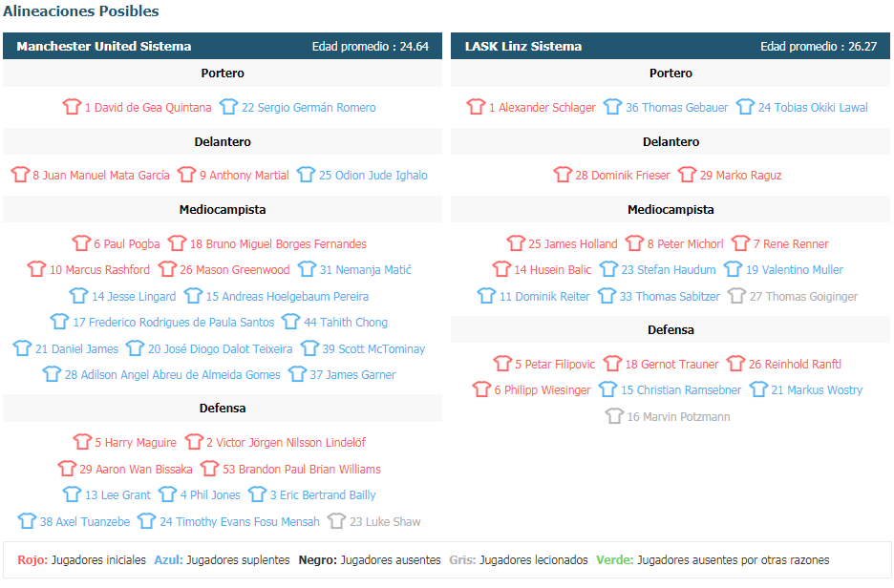Click the blue shirt icon beside Odion Jude Ighalo

[x=307, y=175]
